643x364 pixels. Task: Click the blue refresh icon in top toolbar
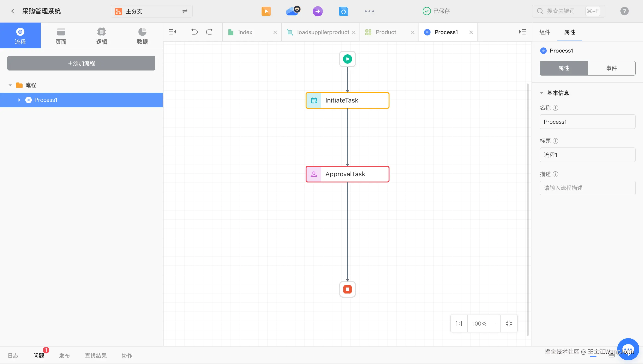click(x=343, y=11)
